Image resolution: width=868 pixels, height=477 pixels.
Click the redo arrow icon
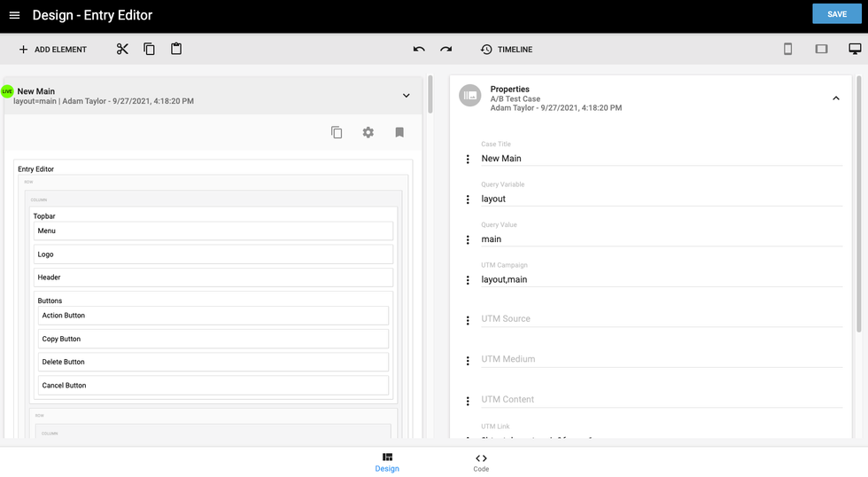[446, 50]
